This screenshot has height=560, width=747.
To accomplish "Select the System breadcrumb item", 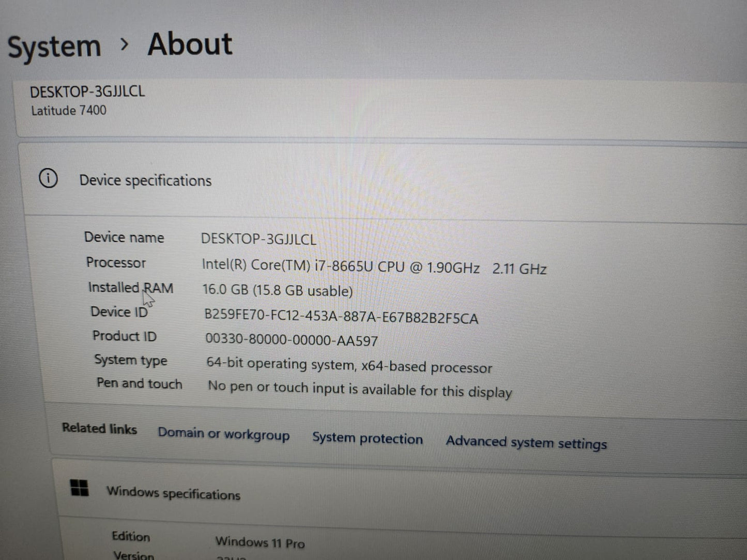I will (54, 45).
